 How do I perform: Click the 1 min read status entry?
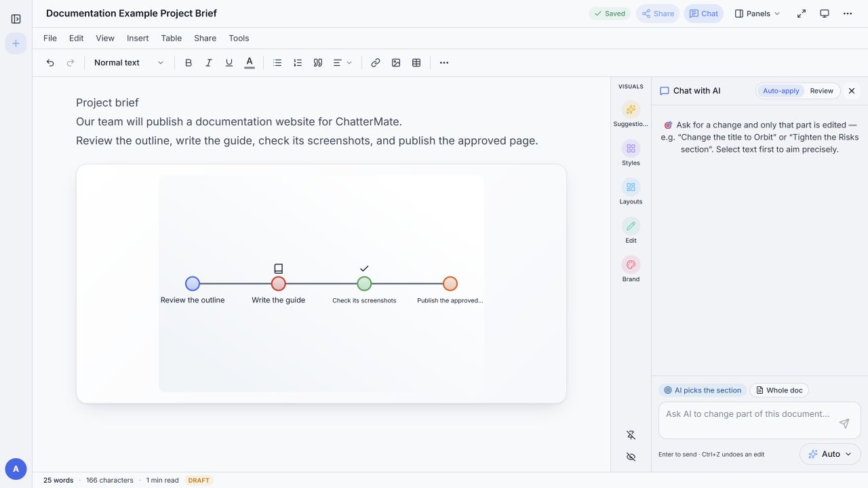(x=163, y=481)
